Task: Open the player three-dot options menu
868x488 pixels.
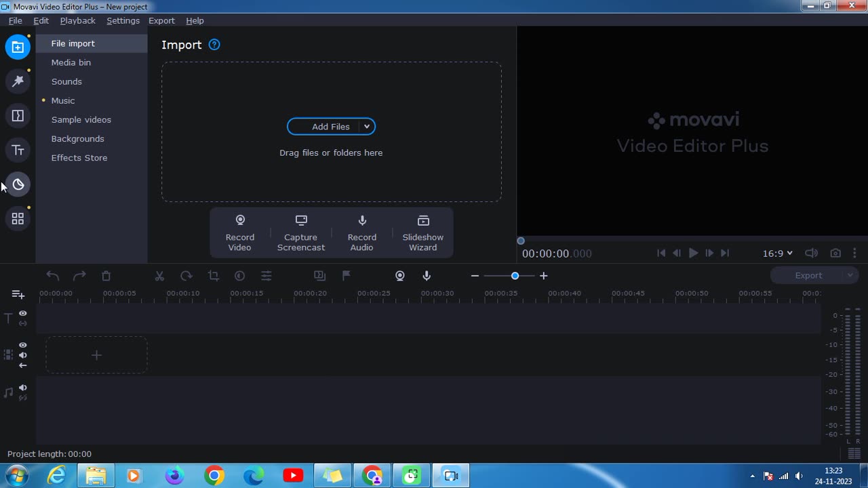Action: tap(854, 253)
